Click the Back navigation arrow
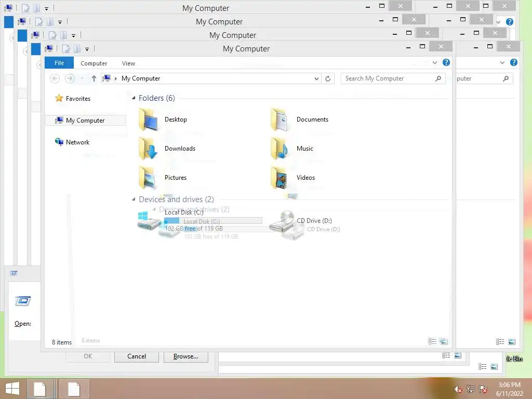Viewport: 532px width, 399px height. click(55, 78)
